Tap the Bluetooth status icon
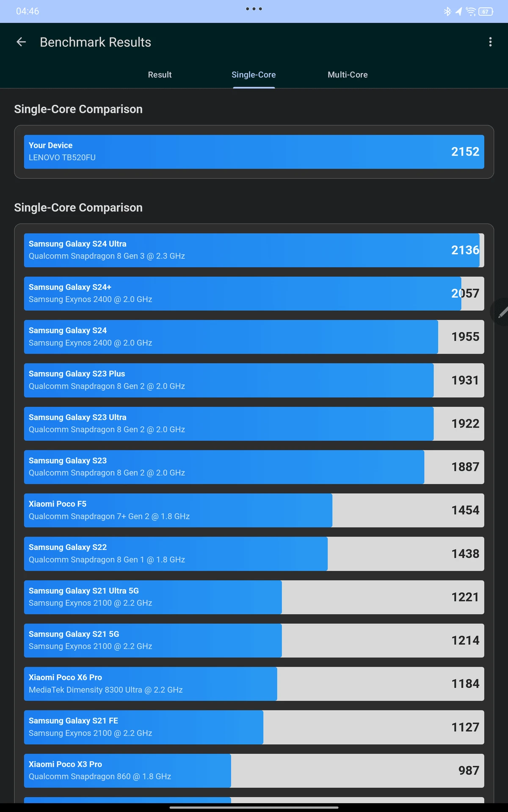This screenshot has width=508, height=812. pyautogui.click(x=447, y=11)
